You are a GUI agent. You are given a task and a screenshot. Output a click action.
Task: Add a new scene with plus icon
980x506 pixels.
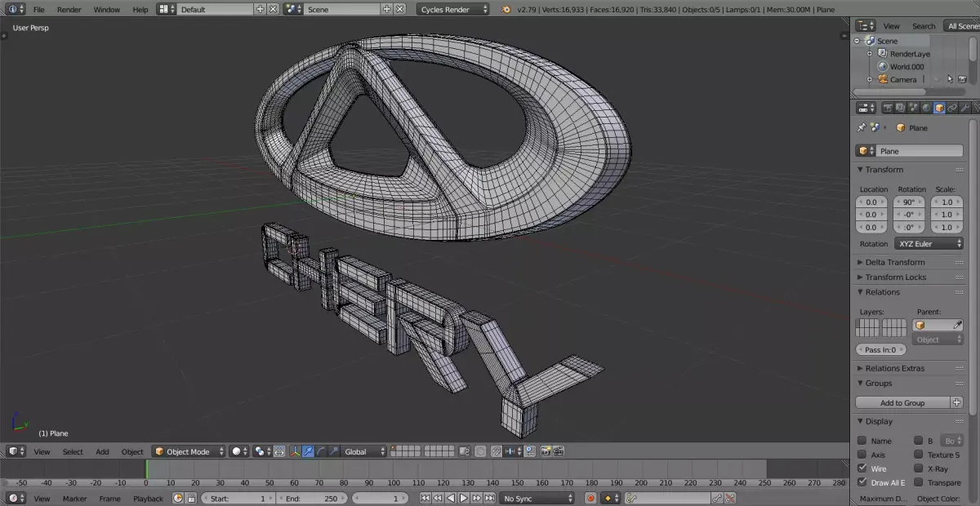387,9
